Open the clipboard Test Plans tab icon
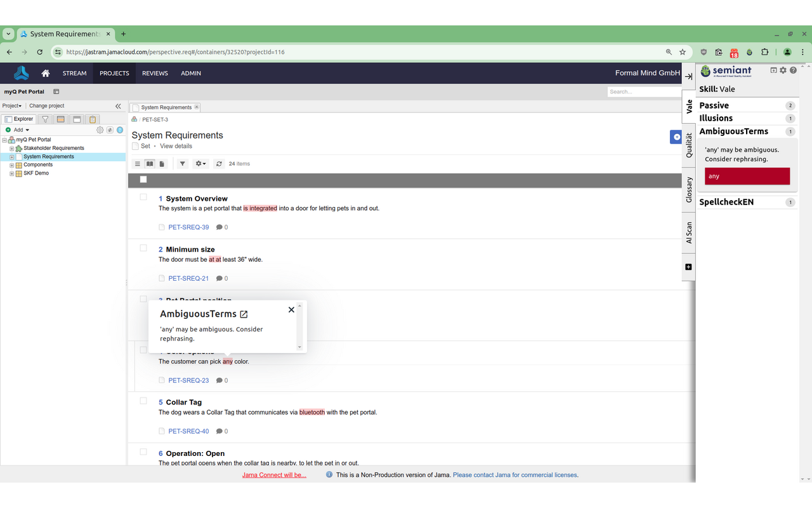The width and height of the screenshot is (812, 508). pyautogui.click(x=93, y=119)
